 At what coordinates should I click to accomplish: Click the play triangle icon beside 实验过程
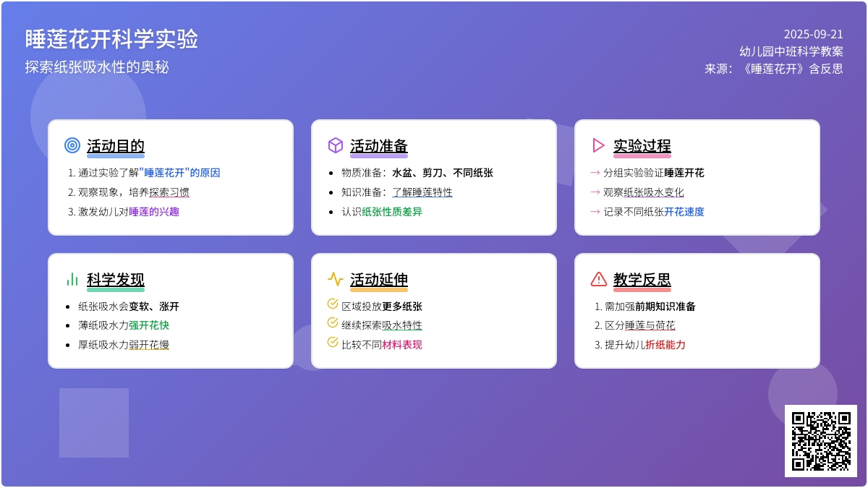[x=598, y=145]
